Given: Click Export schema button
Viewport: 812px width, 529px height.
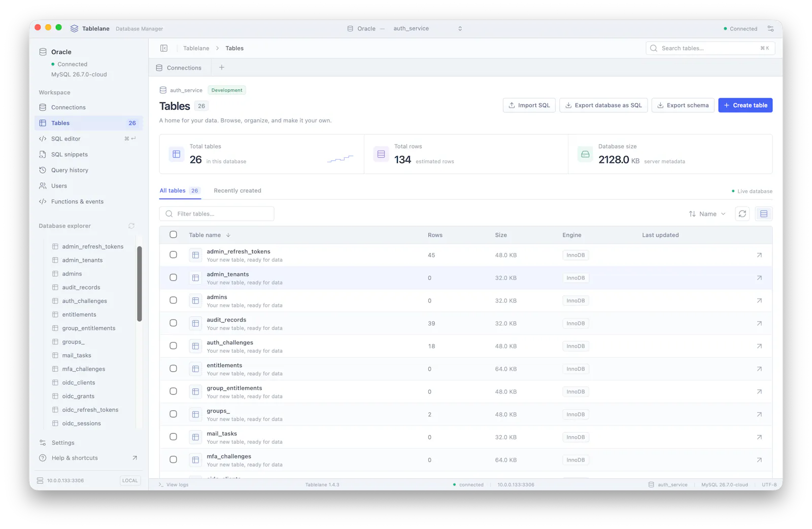Looking at the screenshot, I should pyautogui.click(x=683, y=105).
